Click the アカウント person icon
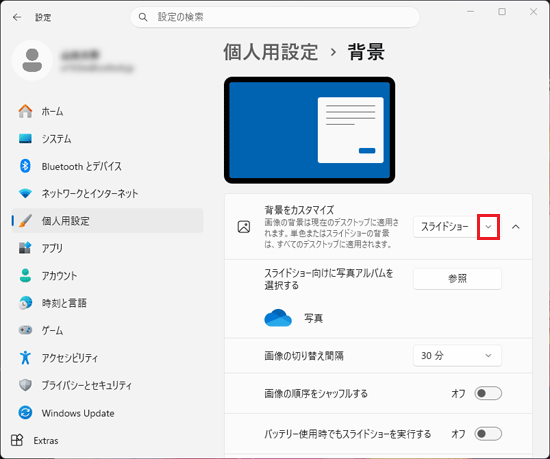This screenshot has width=550, height=459. 25,276
